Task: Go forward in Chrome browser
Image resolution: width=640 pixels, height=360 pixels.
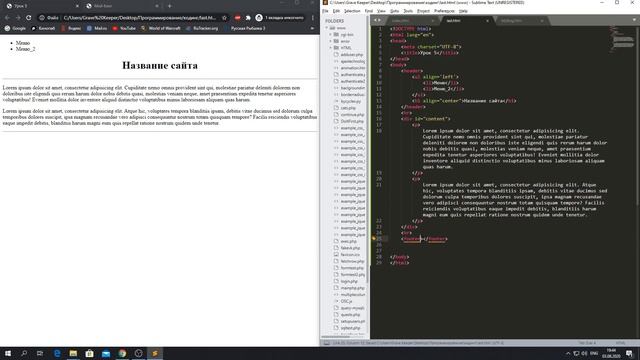Action: coord(18,18)
